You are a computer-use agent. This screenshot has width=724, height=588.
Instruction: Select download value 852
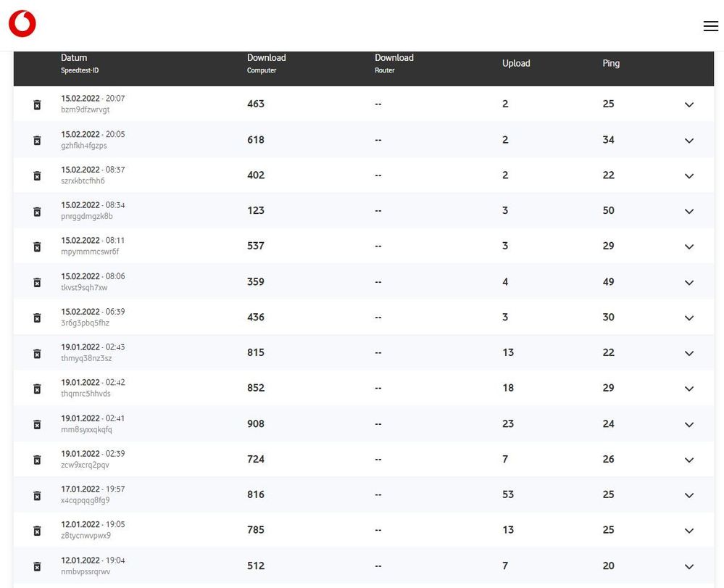tap(256, 388)
